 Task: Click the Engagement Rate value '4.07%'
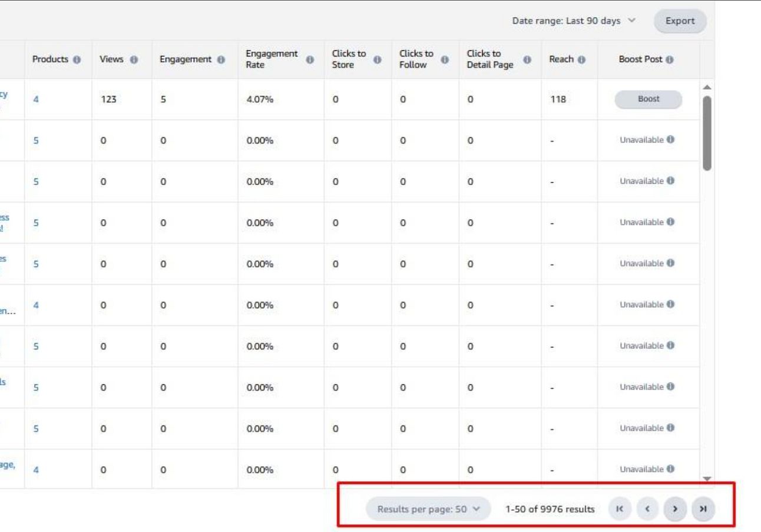tap(260, 99)
